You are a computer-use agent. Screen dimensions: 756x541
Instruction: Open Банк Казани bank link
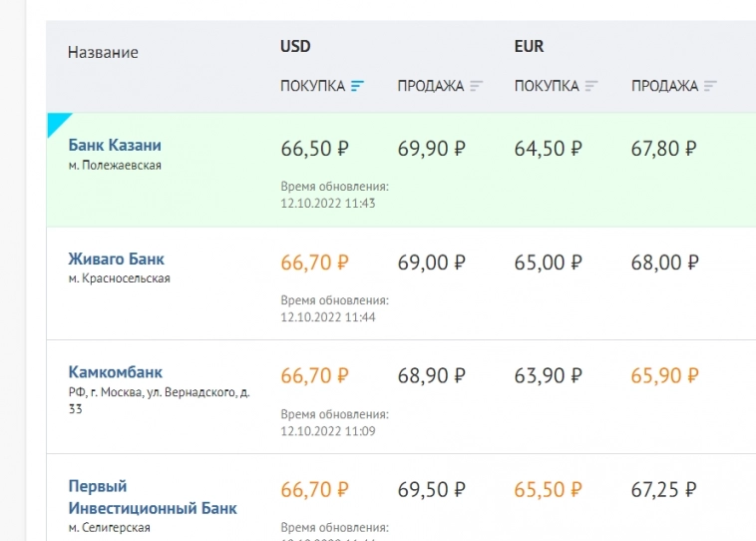[x=115, y=145]
